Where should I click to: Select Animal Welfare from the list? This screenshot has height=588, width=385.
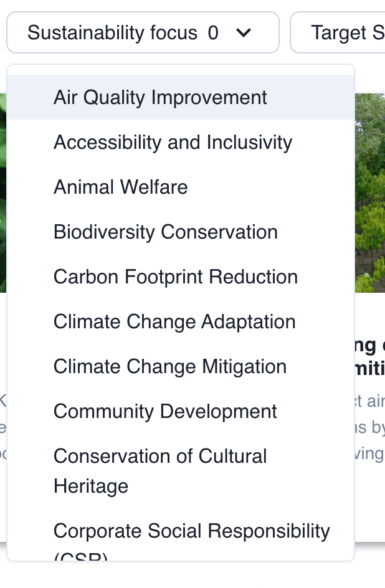(x=181, y=187)
